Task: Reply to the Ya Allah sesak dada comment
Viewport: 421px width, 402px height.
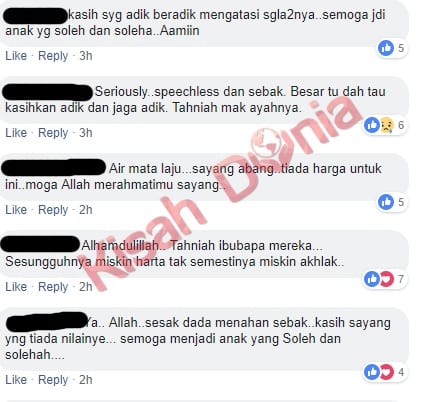Action: tap(53, 380)
